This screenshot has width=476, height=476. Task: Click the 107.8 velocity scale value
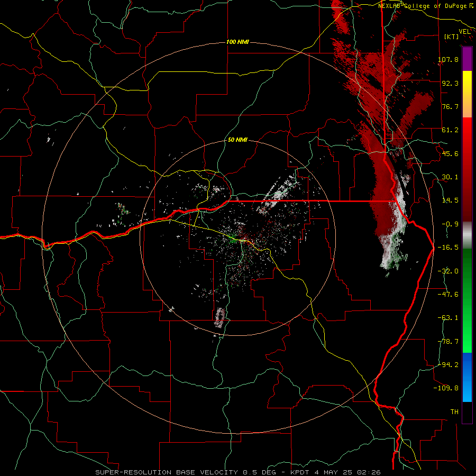pos(448,59)
